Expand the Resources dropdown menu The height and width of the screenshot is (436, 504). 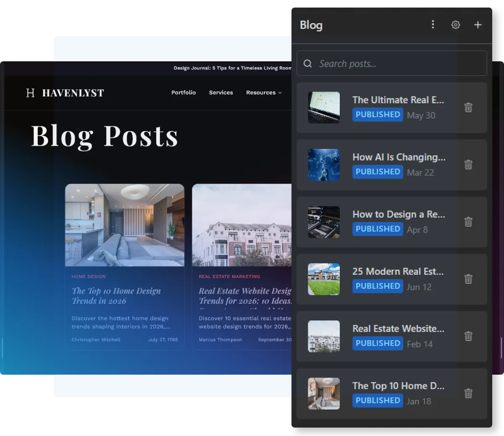click(264, 92)
